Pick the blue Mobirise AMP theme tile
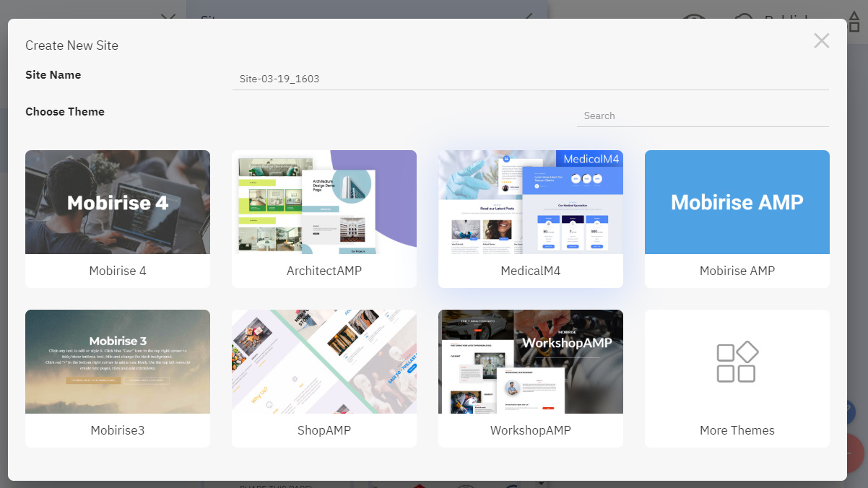Viewport: 868px width, 488px height. [737, 202]
